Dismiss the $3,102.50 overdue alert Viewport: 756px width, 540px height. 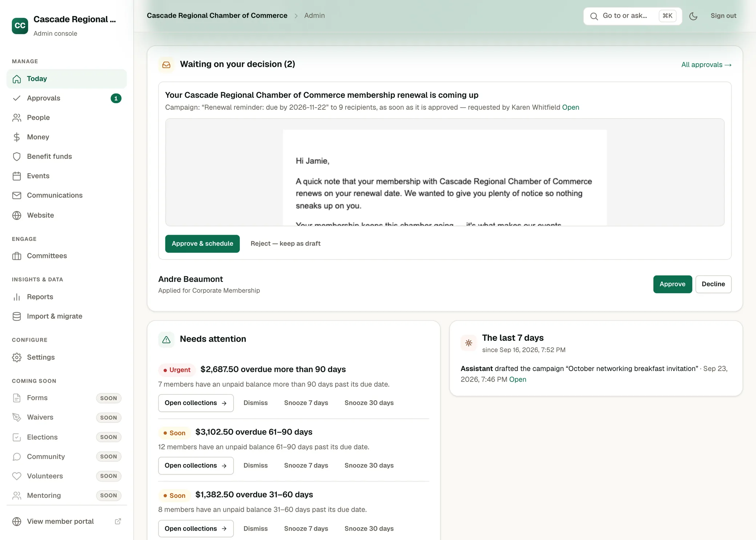pyautogui.click(x=256, y=466)
